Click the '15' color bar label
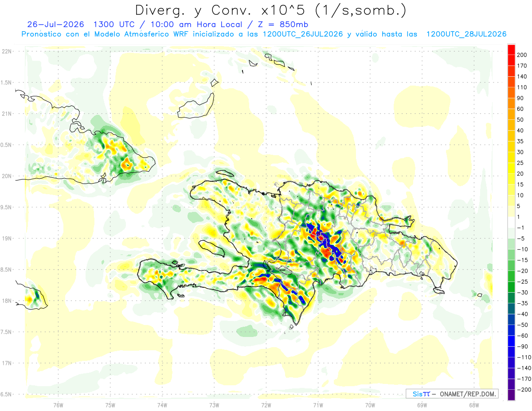532x411 pixels. (521, 184)
